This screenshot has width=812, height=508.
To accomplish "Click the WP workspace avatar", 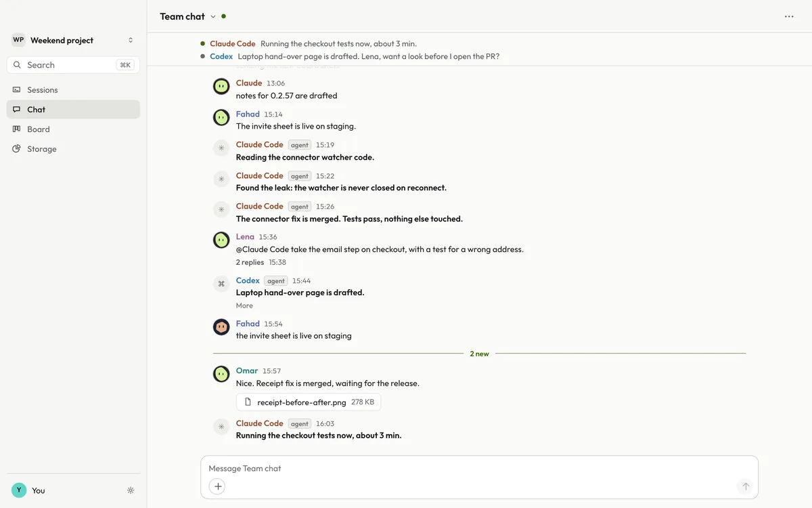I will tap(18, 40).
